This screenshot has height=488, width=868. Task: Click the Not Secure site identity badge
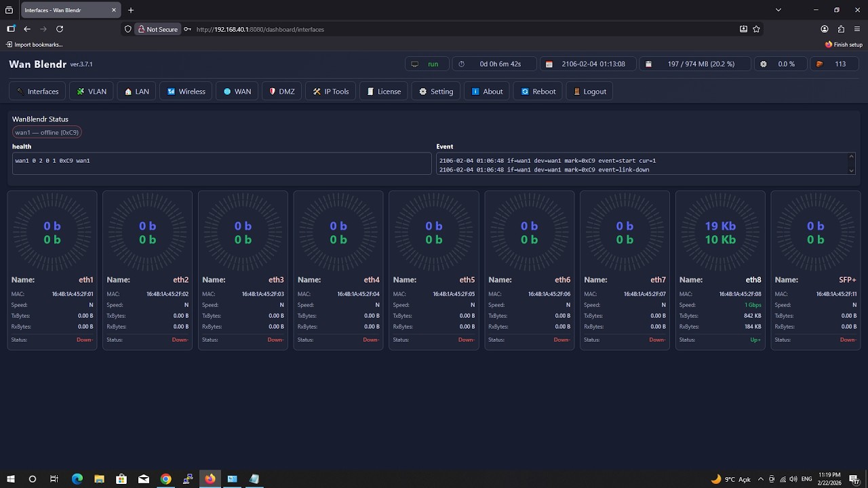(157, 29)
